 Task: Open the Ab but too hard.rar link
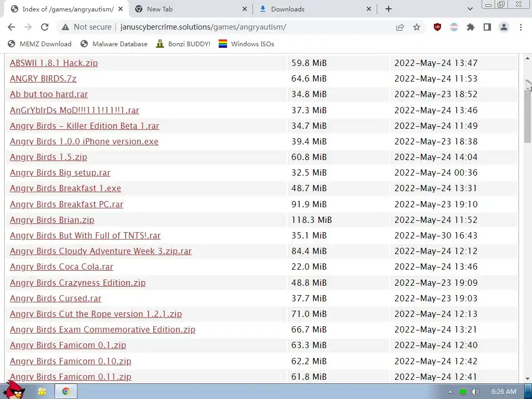[x=49, y=95]
